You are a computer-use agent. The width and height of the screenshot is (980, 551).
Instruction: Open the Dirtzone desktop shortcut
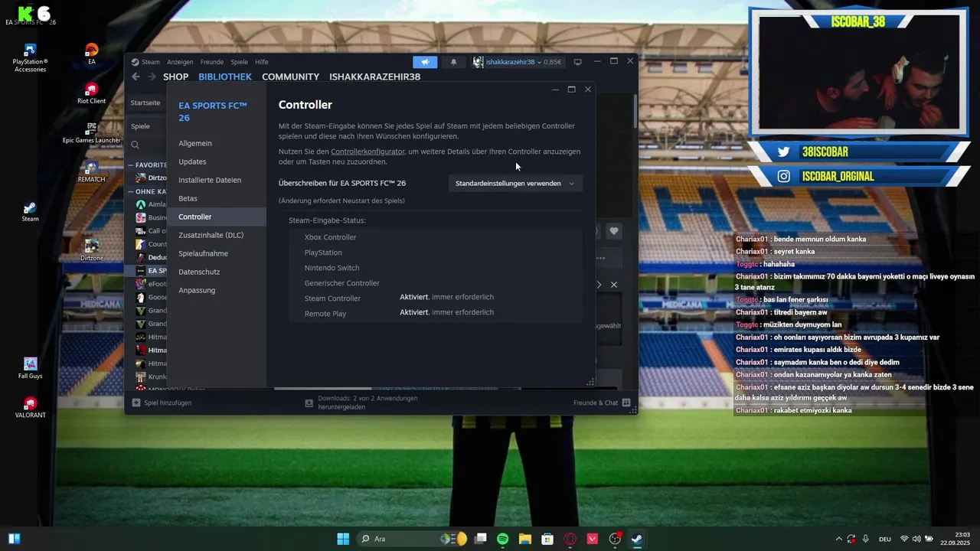click(x=92, y=250)
